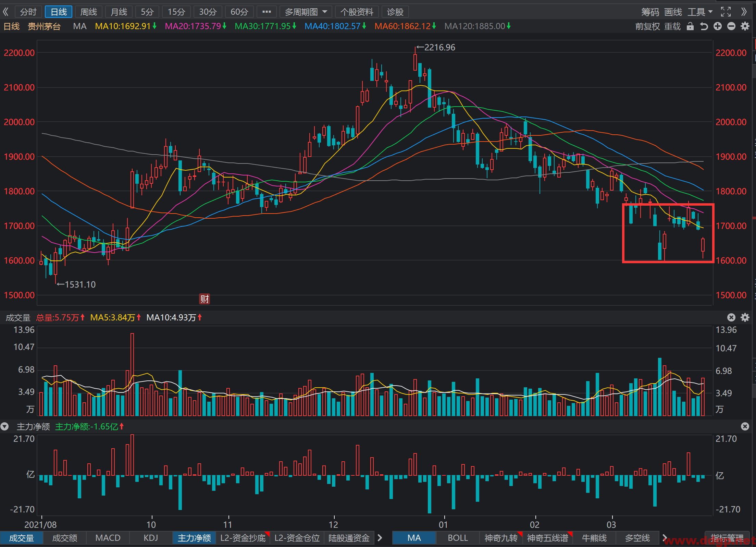Viewport: 756px width, 547px height.
Task: Toggle the chart lock icon
Action: tap(690, 26)
